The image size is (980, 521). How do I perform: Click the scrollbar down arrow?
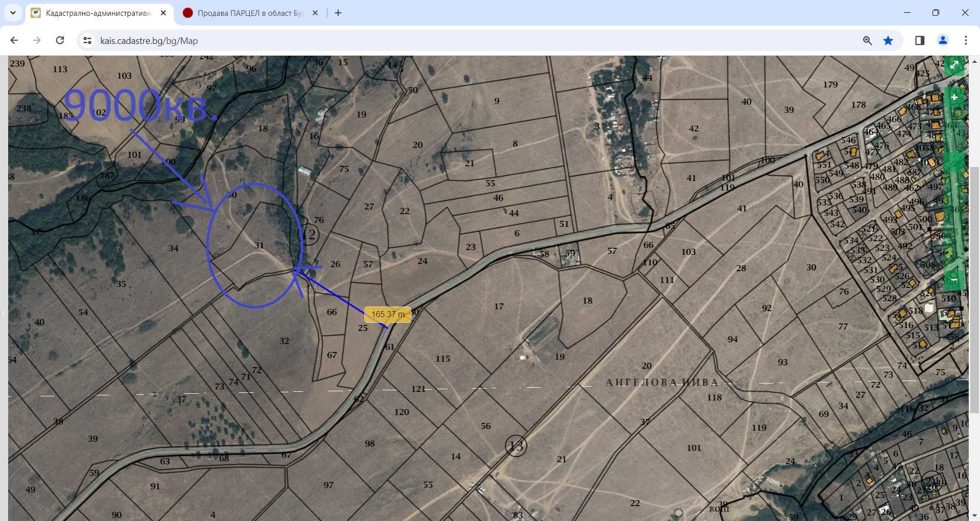pos(974,516)
